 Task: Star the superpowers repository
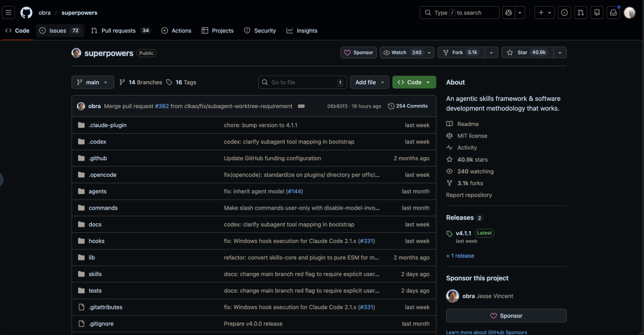click(527, 53)
